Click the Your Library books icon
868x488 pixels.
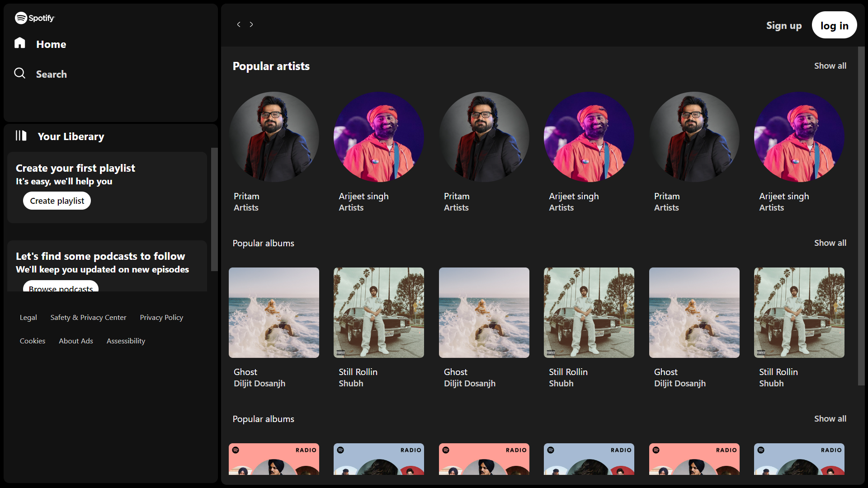pos(21,136)
